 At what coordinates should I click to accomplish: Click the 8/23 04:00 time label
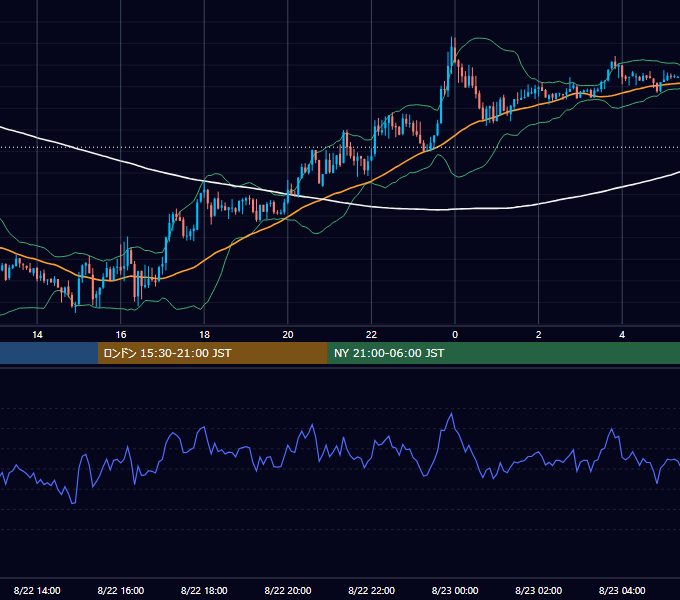[622, 590]
